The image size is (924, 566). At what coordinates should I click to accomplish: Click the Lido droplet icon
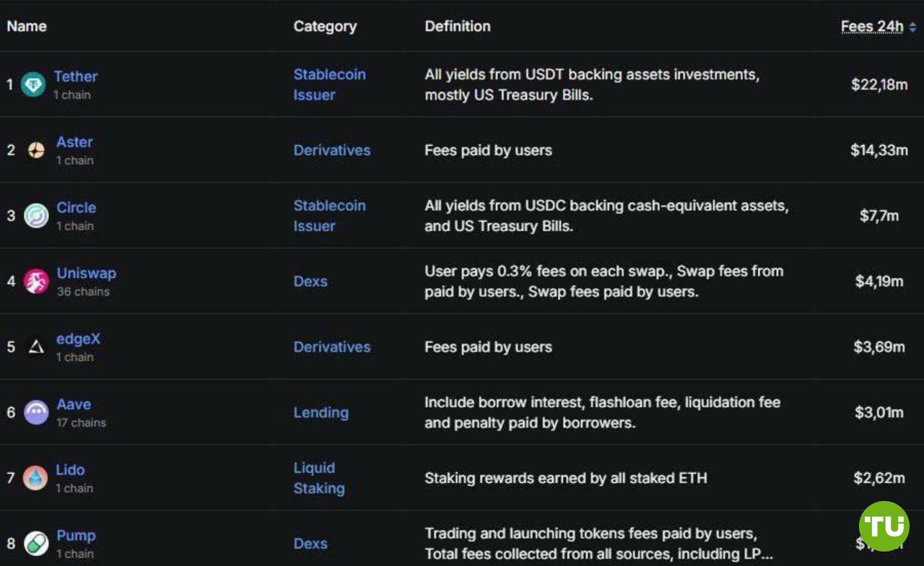point(35,478)
